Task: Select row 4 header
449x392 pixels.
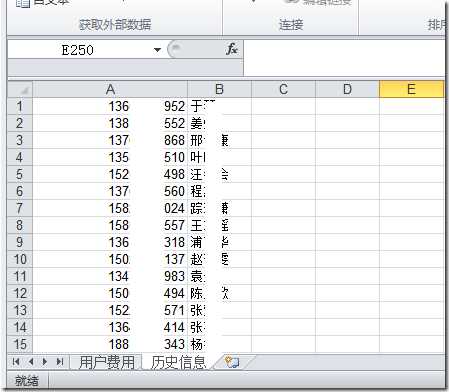Action: (20, 157)
